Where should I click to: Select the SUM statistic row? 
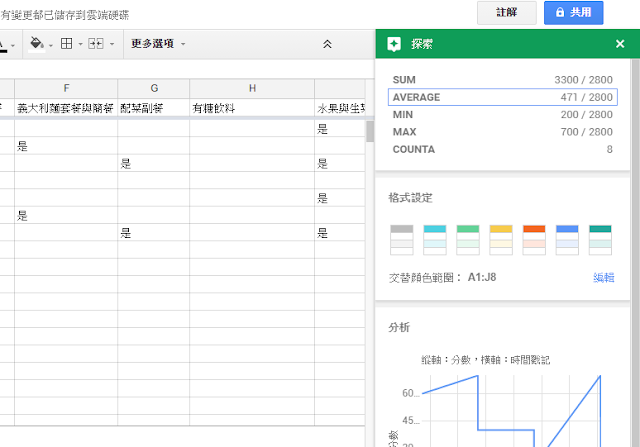[x=502, y=80]
